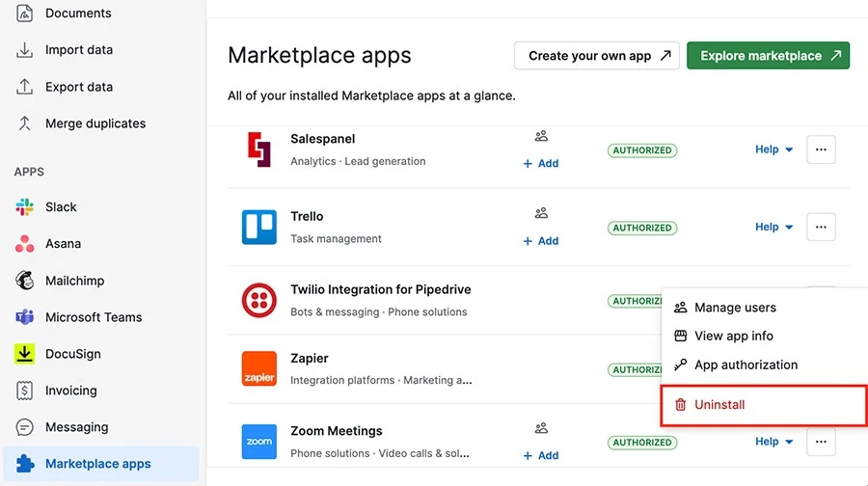
Task: Go to Merge duplicates
Action: coord(81,123)
